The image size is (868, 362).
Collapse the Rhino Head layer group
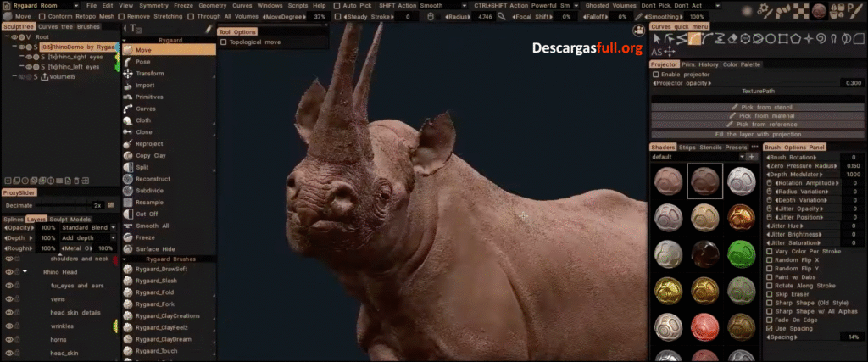point(25,272)
